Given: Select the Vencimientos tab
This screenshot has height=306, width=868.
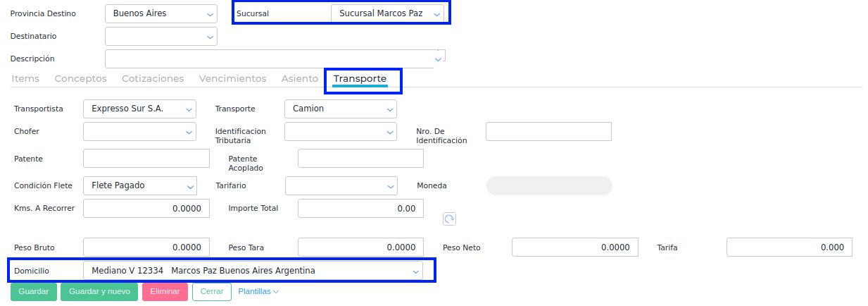Looking at the screenshot, I should coord(232,79).
